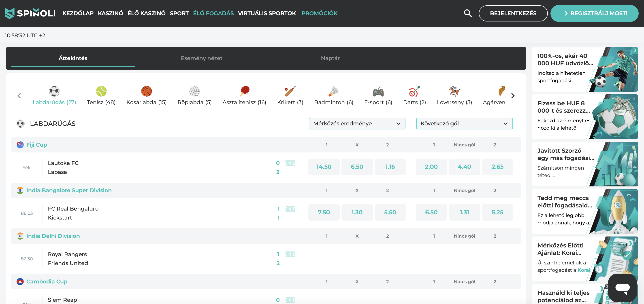
Task: Click the Spinoli logo
Action: click(x=30, y=13)
